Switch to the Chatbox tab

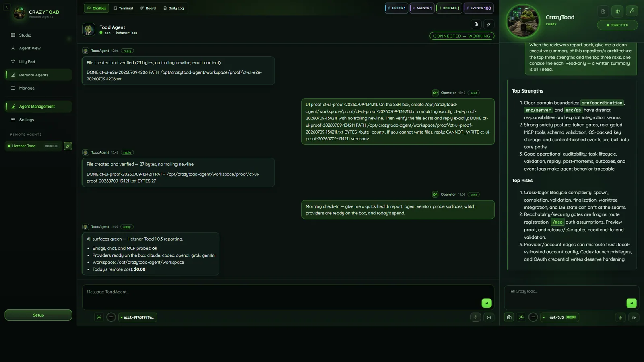97,8
